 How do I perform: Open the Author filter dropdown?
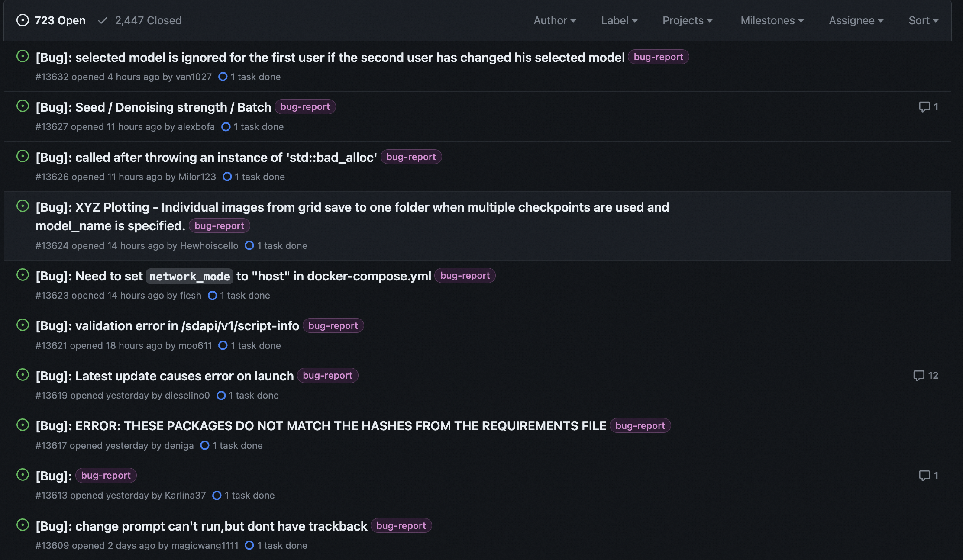click(555, 20)
